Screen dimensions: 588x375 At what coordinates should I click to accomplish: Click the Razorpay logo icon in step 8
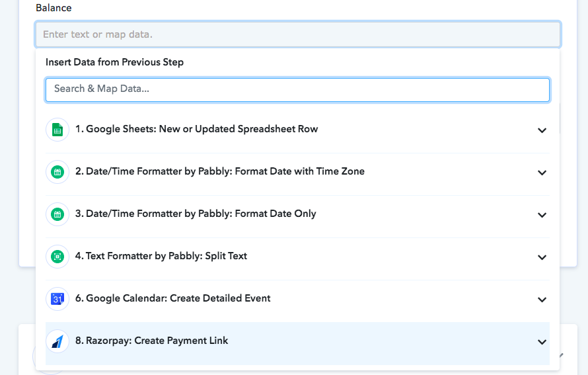click(57, 341)
